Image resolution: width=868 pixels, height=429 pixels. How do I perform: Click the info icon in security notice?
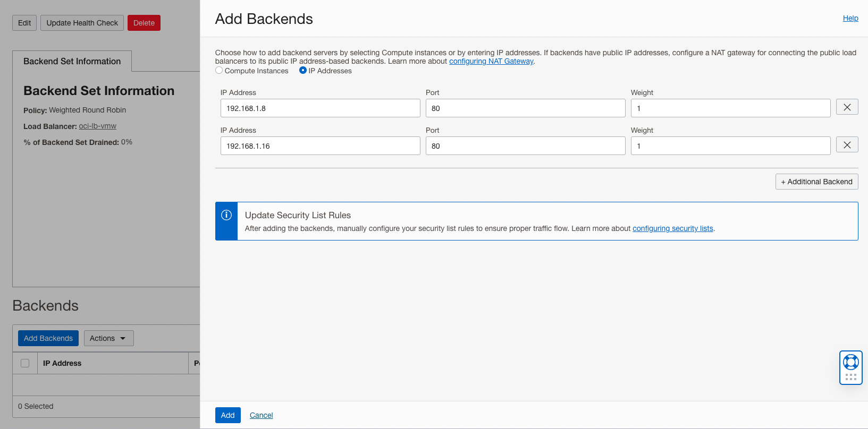tap(226, 215)
